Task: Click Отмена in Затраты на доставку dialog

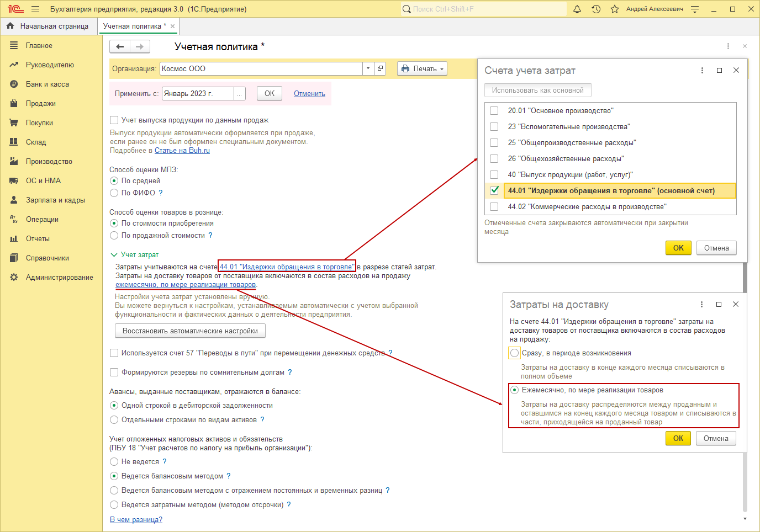Action: tap(716, 438)
